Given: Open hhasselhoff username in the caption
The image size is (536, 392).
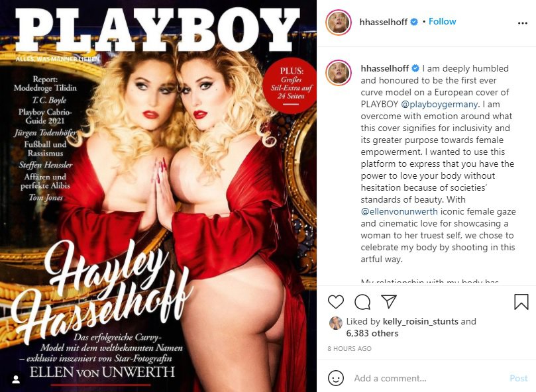Looking at the screenshot, I should point(384,68).
